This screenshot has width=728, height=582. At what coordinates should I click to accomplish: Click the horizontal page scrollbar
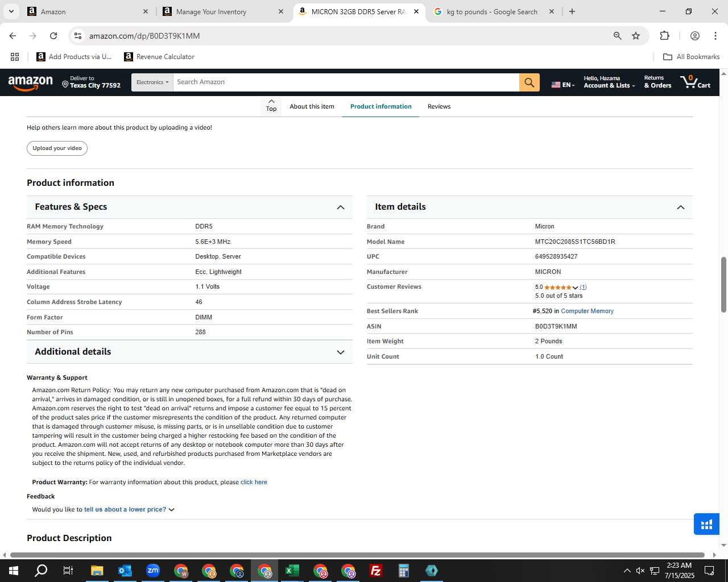point(357,555)
